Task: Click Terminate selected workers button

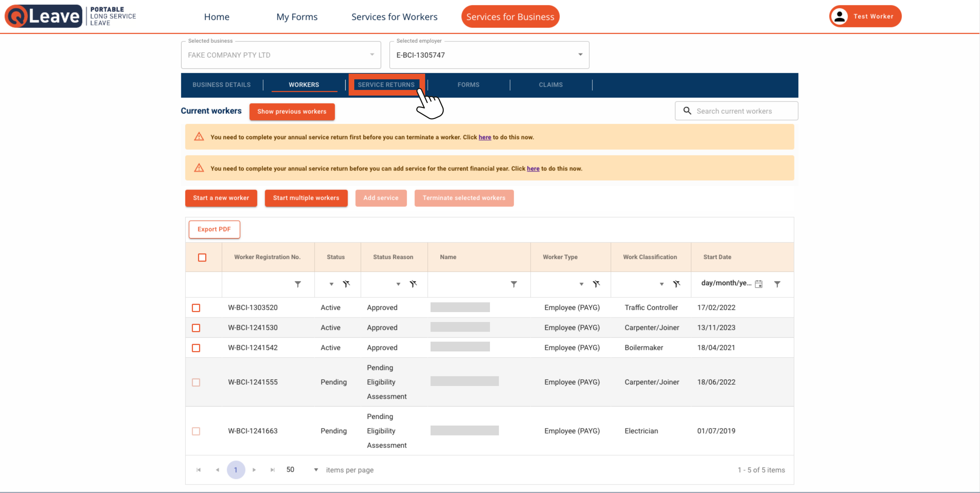Action: click(x=464, y=198)
